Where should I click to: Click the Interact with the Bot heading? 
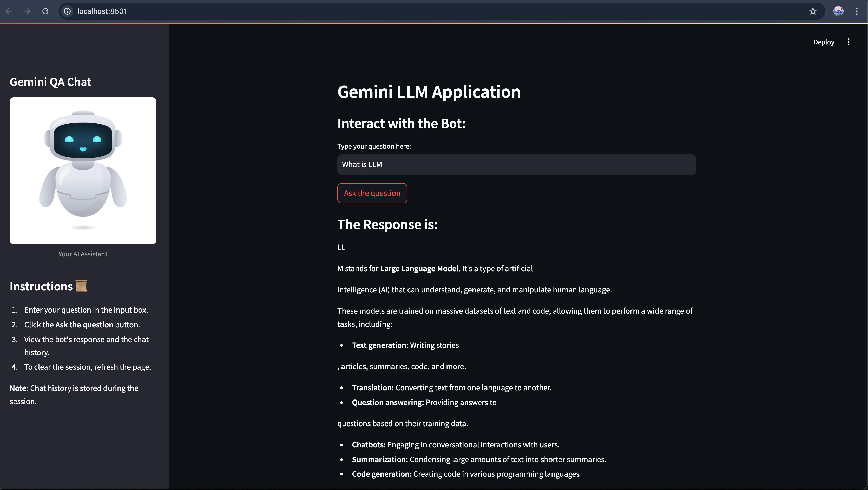point(401,123)
